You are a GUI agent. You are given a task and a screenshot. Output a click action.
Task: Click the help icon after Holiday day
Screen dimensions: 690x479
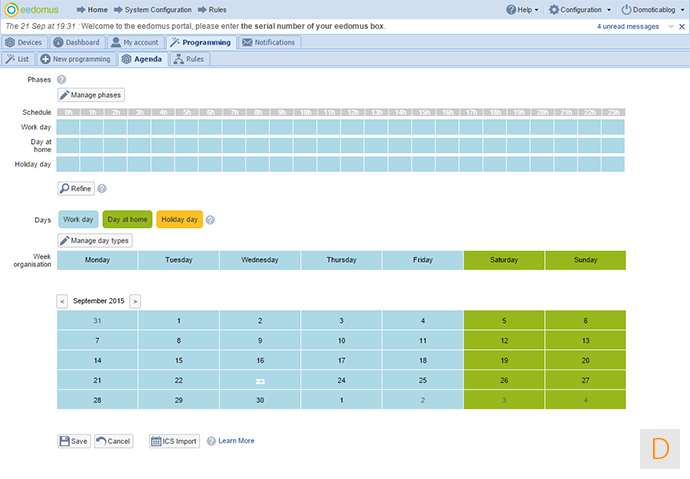click(210, 219)
